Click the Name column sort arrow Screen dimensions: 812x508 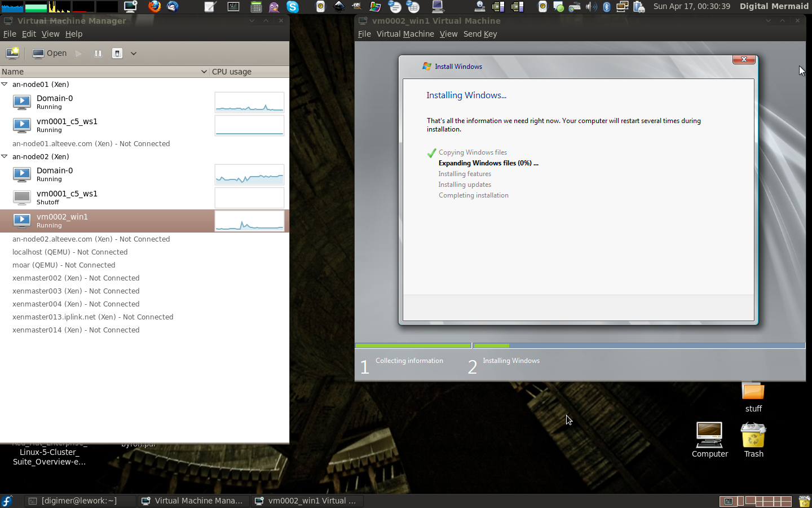[x=204, y=72]
